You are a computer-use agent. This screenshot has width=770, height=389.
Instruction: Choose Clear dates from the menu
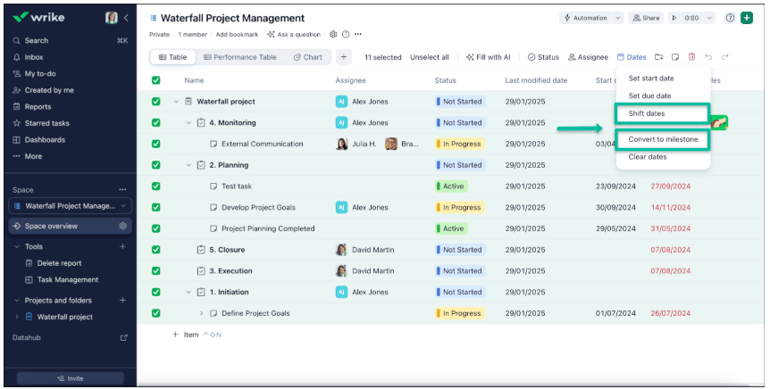pos(648,157)
